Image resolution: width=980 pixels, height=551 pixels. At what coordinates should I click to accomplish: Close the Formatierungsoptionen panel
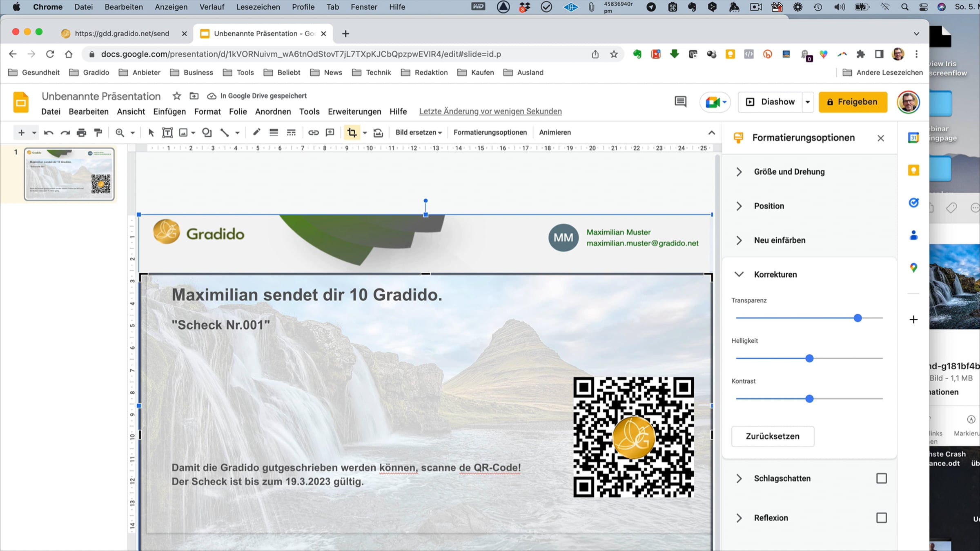[881, 138]
